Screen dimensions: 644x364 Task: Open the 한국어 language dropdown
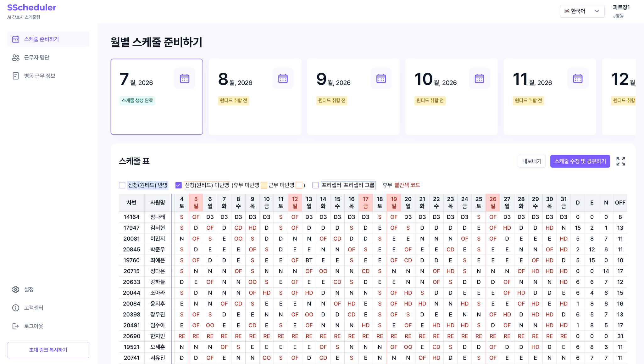pos(582,11)
